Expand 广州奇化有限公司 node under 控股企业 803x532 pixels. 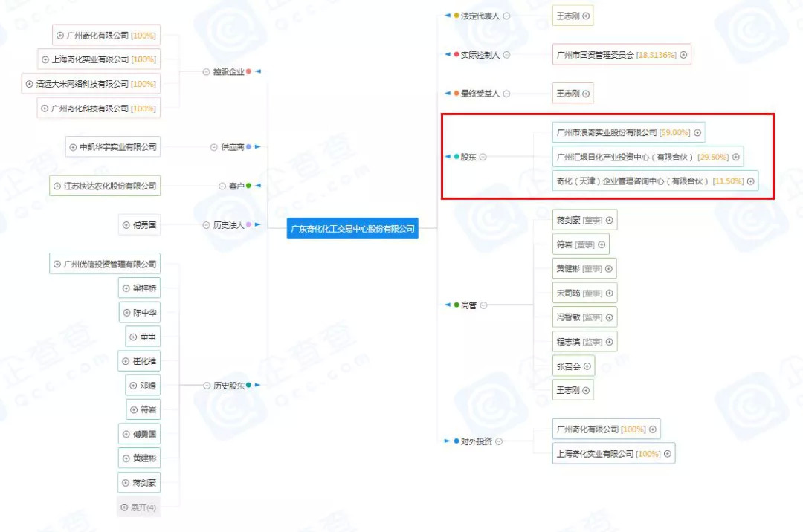60,36
